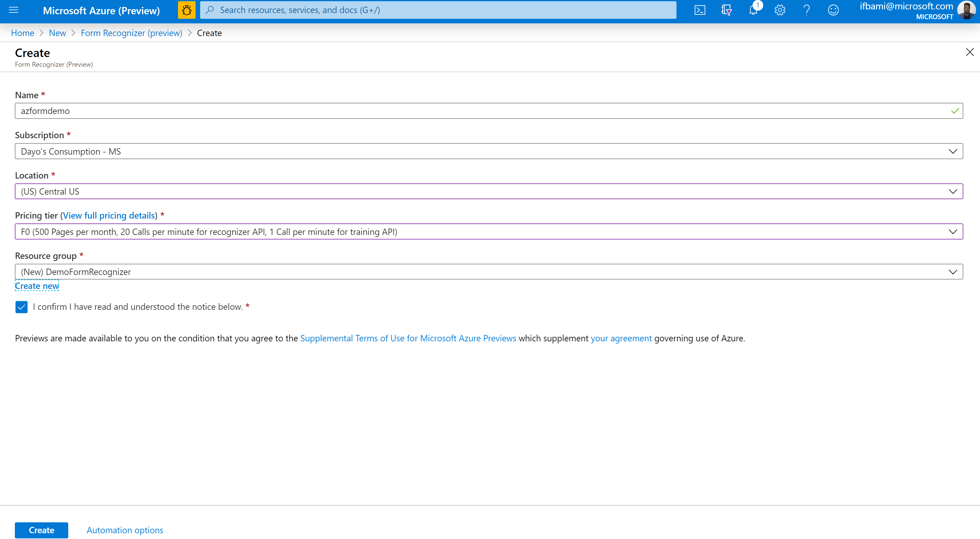Go to Home in the breadcrumb
Viewport: 980px width, 539px height.
point(22,33)
